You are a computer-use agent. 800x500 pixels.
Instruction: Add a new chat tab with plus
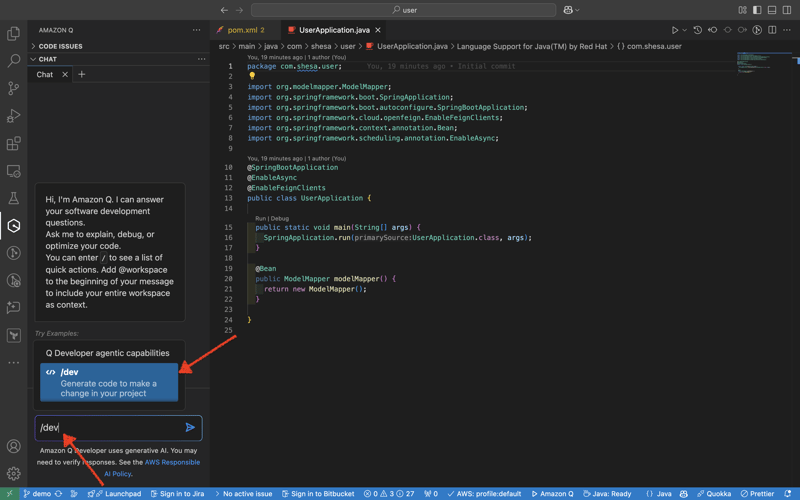click(82, 75)
